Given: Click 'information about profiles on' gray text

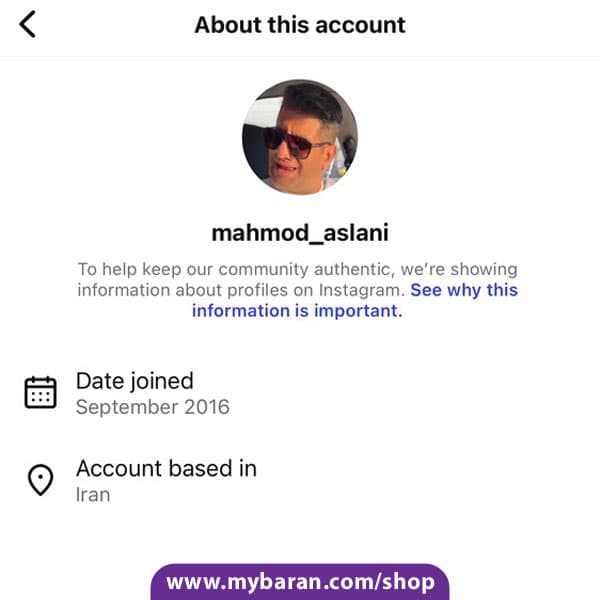Looking at the screenshot, I should pos(195,290).
